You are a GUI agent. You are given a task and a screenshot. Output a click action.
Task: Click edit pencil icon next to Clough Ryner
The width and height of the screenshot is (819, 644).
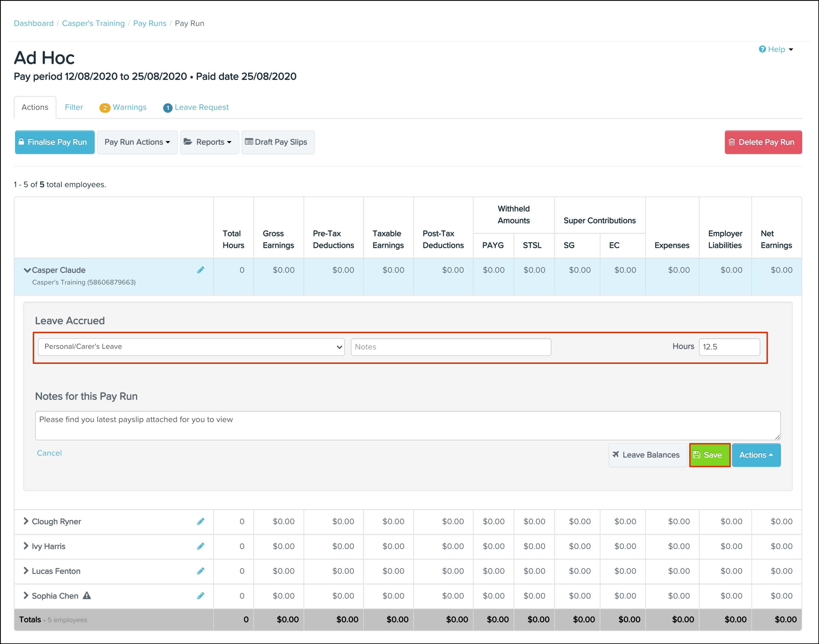(x=201, y=522)
